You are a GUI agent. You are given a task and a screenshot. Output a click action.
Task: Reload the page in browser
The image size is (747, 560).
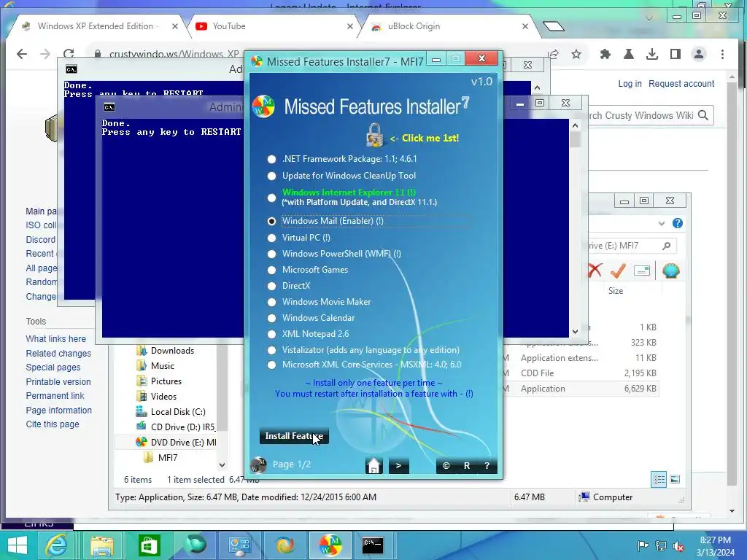coord(69,54)
